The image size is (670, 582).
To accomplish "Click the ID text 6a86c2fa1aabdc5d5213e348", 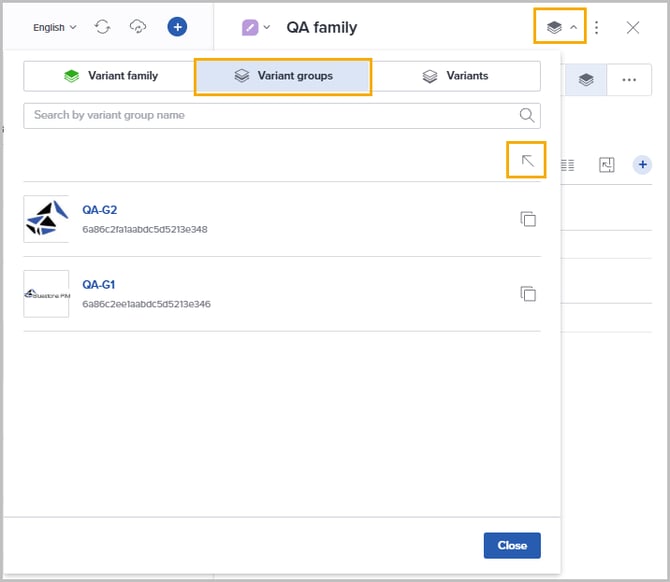I will point(145,229).
